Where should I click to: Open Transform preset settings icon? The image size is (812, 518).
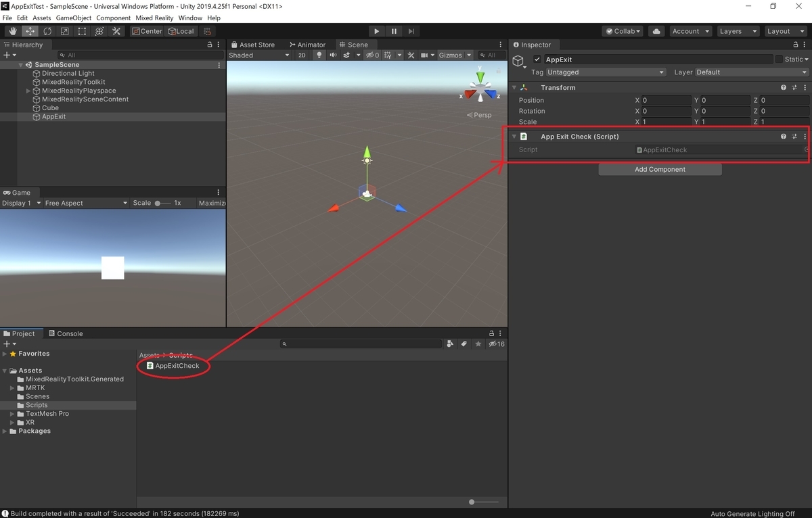click(x=794, y=87)
